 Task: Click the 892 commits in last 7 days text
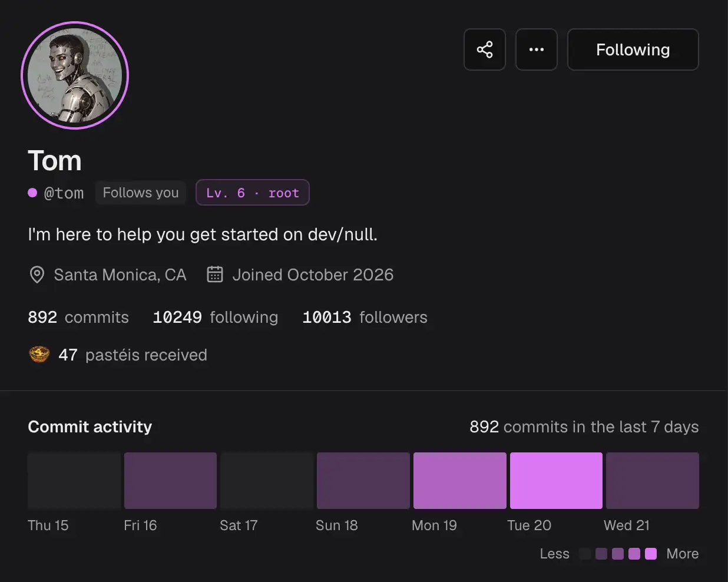[x=584, y=426]
